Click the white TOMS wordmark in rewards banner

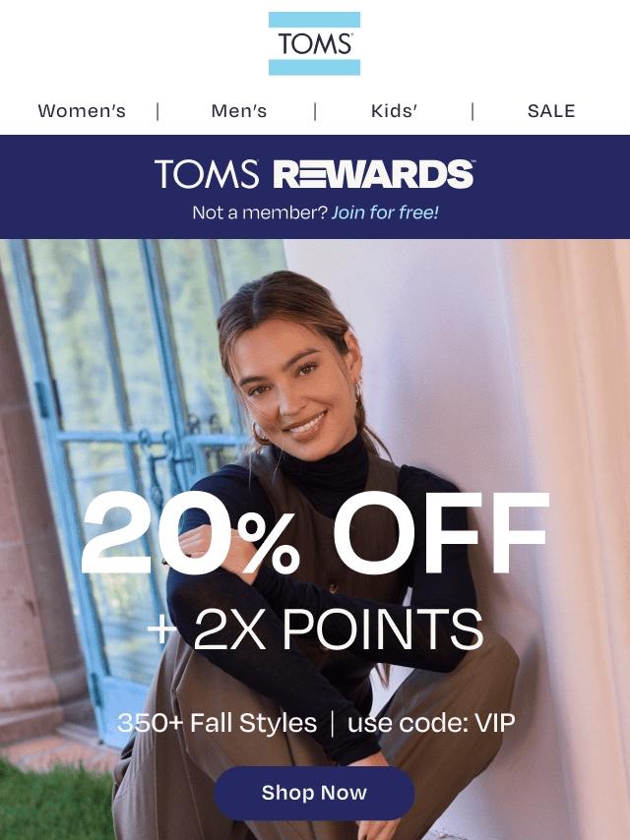coord(207,174)
